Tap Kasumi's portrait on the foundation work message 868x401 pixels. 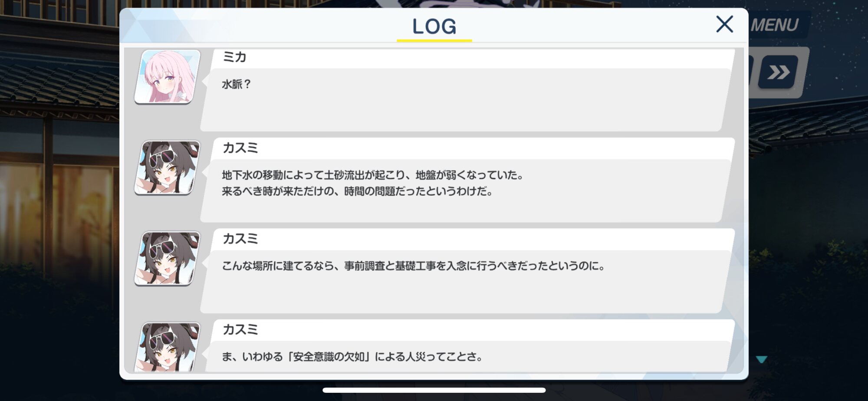point(167,258)
